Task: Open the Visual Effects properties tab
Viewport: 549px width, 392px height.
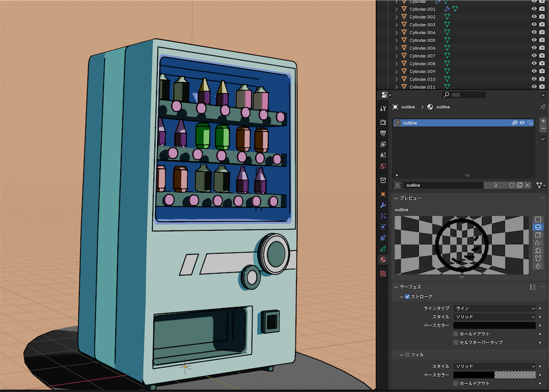Action: 383,216
